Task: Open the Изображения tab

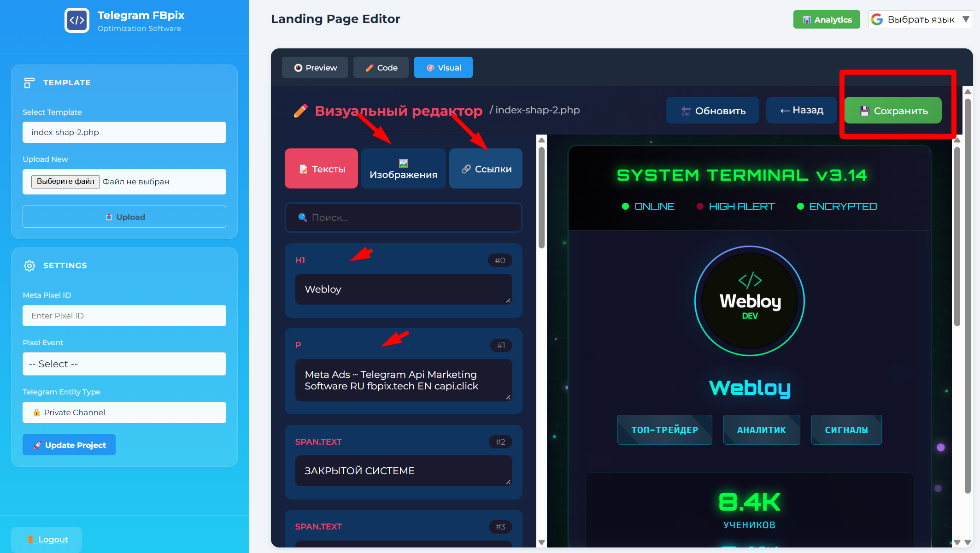Action: pyautogui.click(x=403, y=169)
